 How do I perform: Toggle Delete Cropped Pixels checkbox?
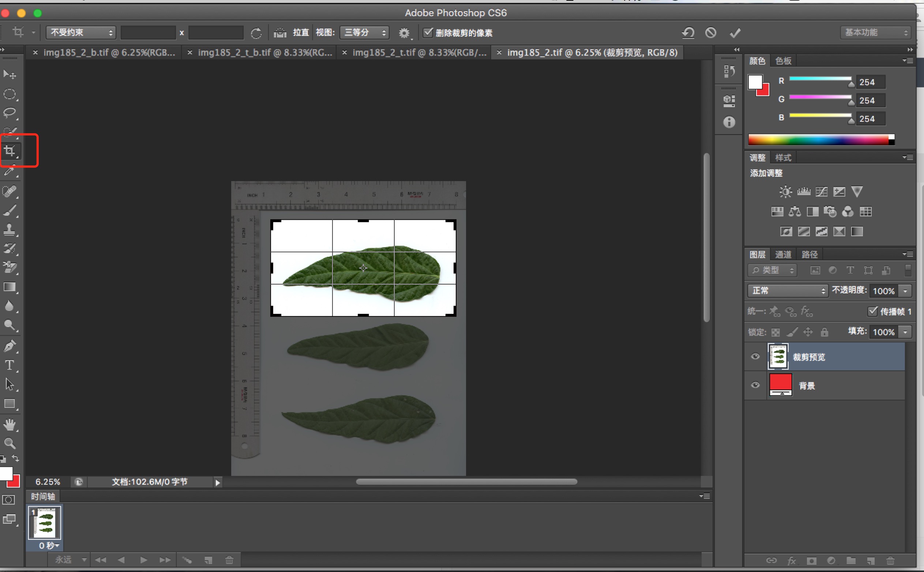tap(428, 33)
